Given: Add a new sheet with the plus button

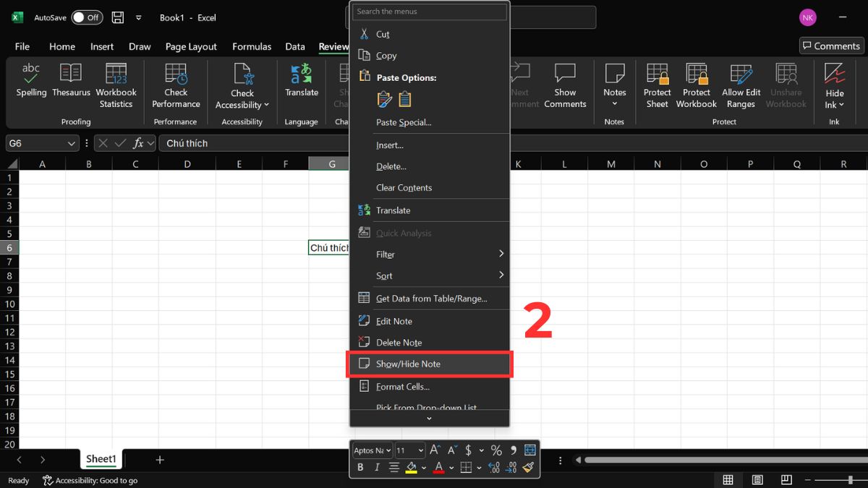Looking at the screenshot, I should point(159,459).
